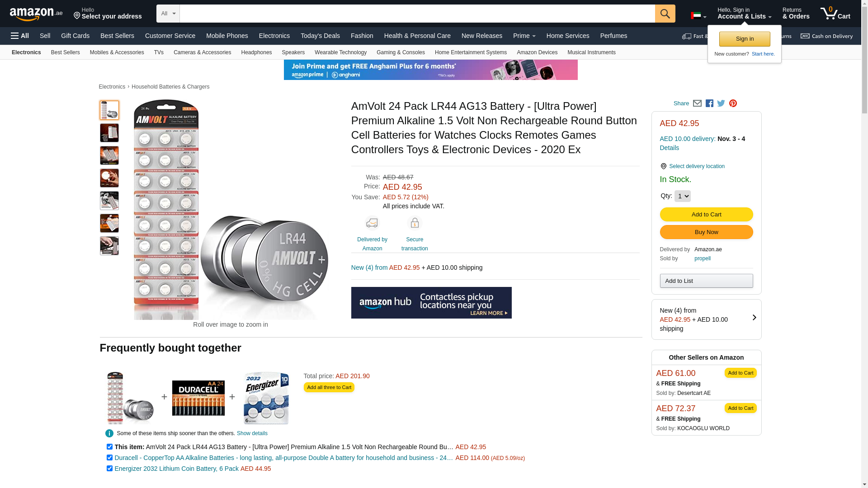Click the Secure transaction lock icon
868x488 pixels.
tap(415, 223)
